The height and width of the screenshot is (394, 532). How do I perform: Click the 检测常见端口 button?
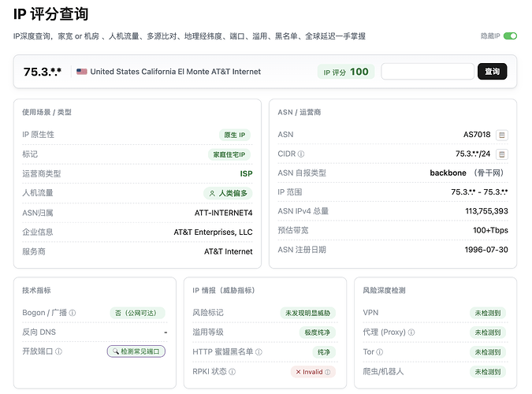(136, 351)
